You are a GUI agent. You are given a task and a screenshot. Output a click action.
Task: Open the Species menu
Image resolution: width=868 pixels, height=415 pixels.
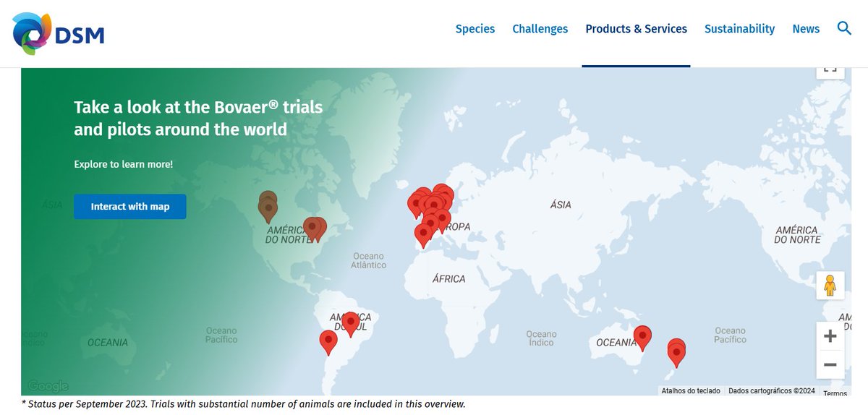475,29
